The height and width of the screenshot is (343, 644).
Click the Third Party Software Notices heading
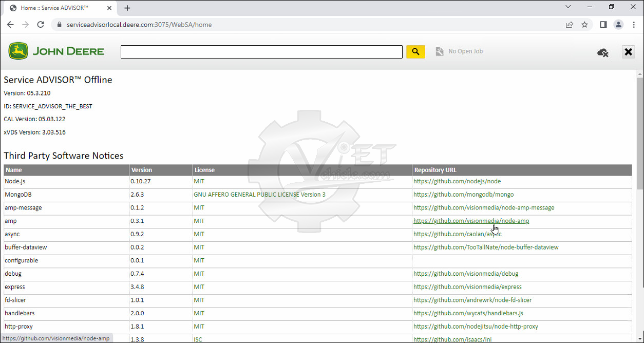64,156
